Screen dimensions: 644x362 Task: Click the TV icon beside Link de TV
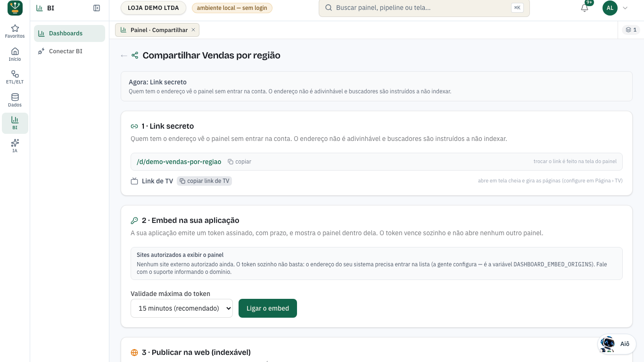[x=134, y=181]
